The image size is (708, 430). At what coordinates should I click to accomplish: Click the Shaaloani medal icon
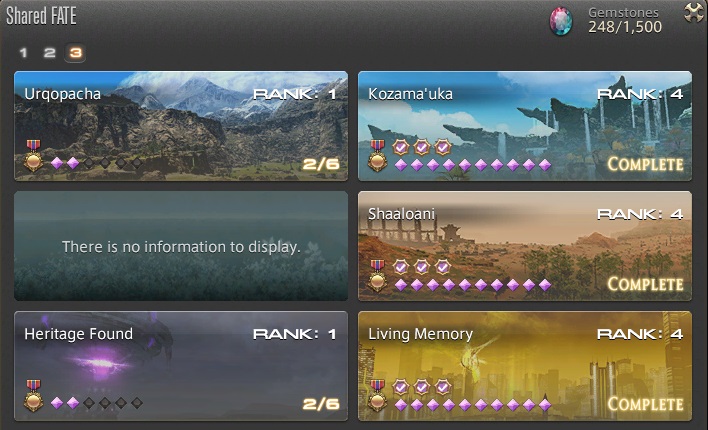(377, 276)
